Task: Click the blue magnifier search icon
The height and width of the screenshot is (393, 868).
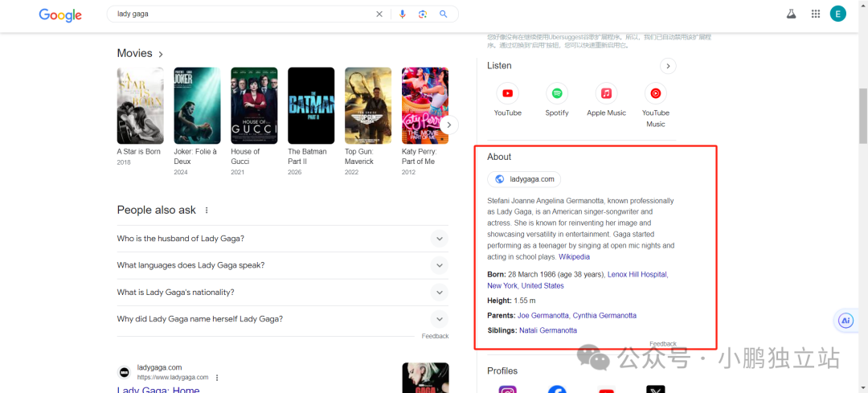Action: coord(444,14)
